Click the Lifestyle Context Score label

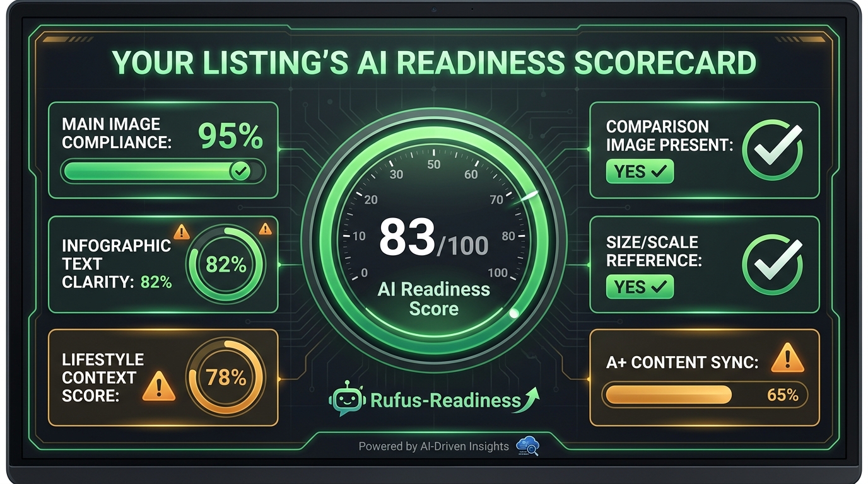coord(103,377)
